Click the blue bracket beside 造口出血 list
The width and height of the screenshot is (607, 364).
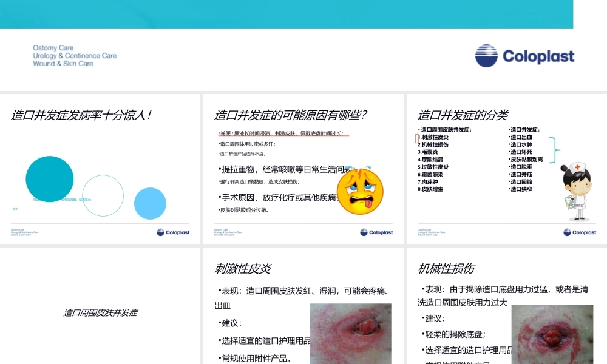(x=555, y=150)
